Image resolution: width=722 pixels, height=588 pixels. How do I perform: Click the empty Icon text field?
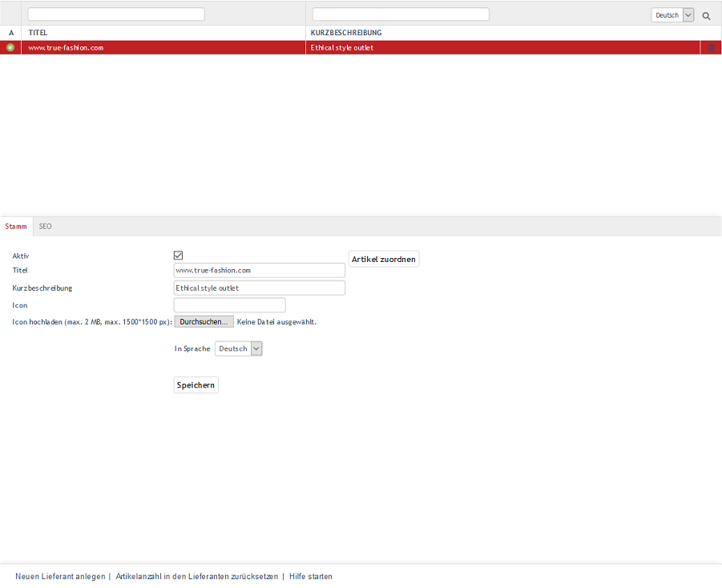pos(229,305)
